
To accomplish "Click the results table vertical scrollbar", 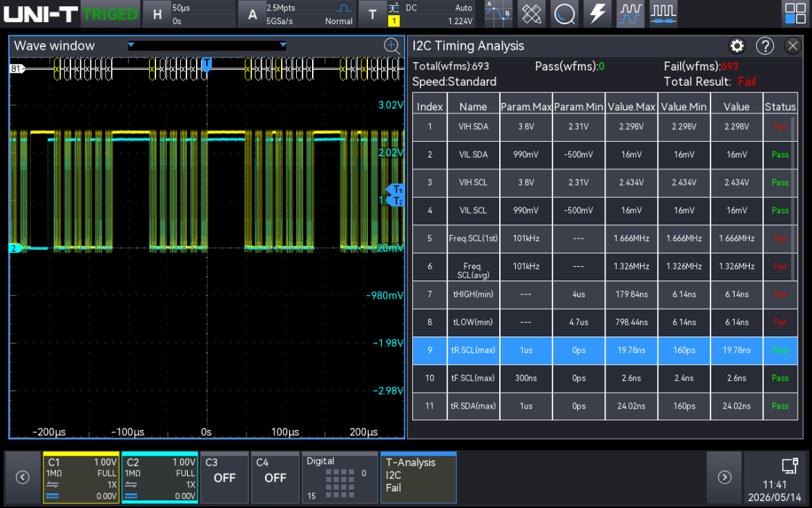I will click(x=793, y=198).
